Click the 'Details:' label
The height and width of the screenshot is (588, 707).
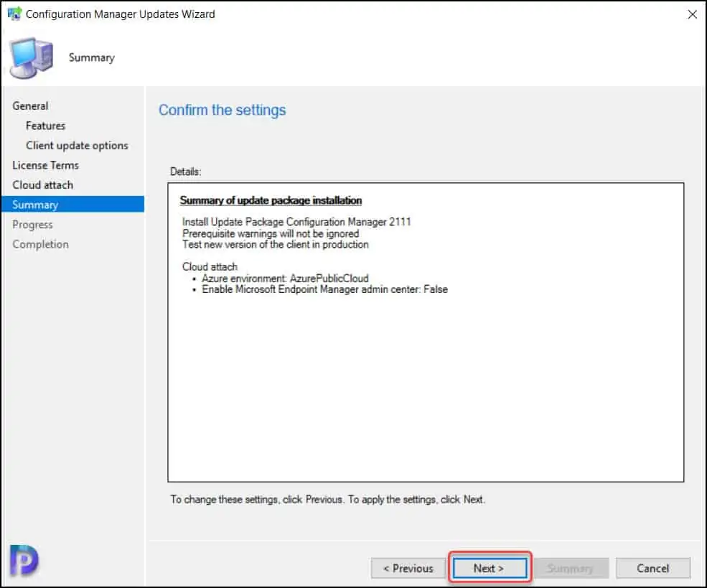coord(185,172)
